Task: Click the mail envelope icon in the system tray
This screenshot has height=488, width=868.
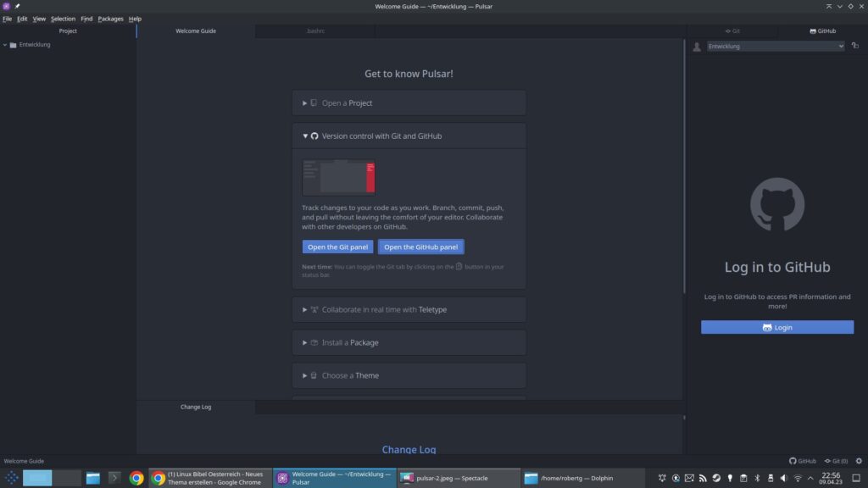Action: (x=689, y=478)
